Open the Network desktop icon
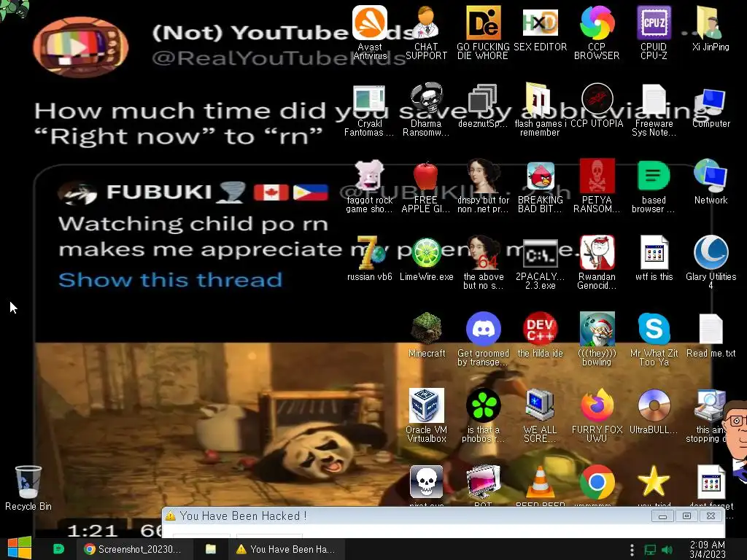747x560 pixels. click(x=711, y=182)
